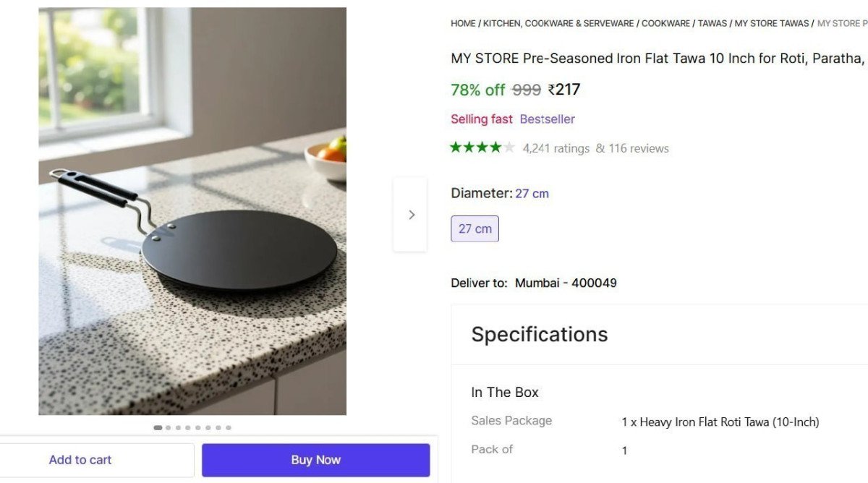This screenshot has height=483, width=868.
Task: Open the Specifications section
Action: point(539,334)
